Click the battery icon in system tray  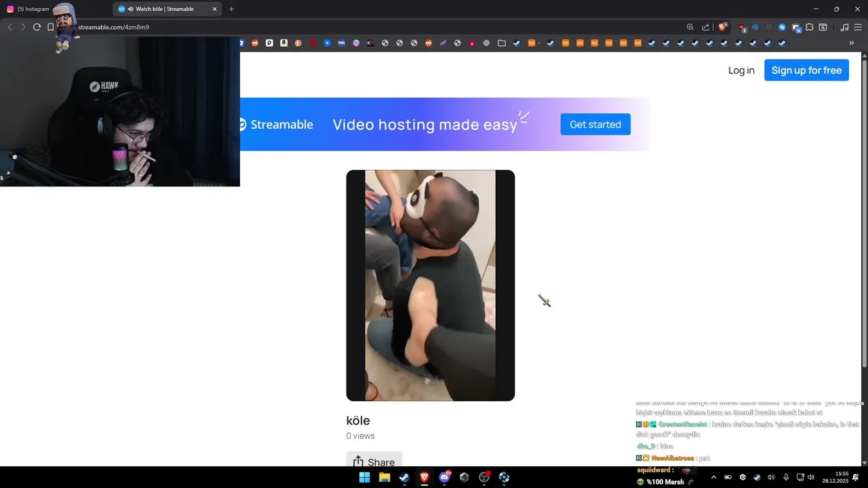pyautogui.click(x=728, y=477)
